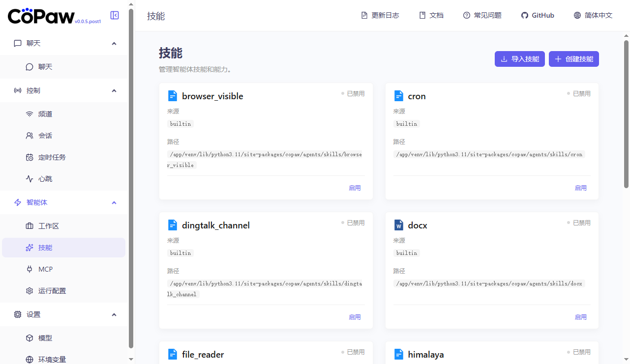Collapse the sidebar using the panel icon
Image resolution: width=630 pixels, height=364 pixels.
click(115, 15)
